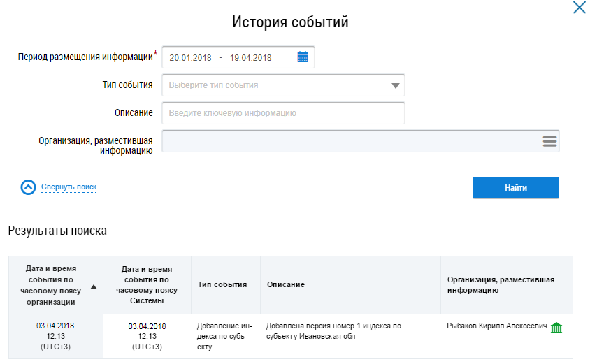Viewport: 590px width, 364px height.
Task: Click the Дата и время Системы column header
Action: [x=147, y=284]
